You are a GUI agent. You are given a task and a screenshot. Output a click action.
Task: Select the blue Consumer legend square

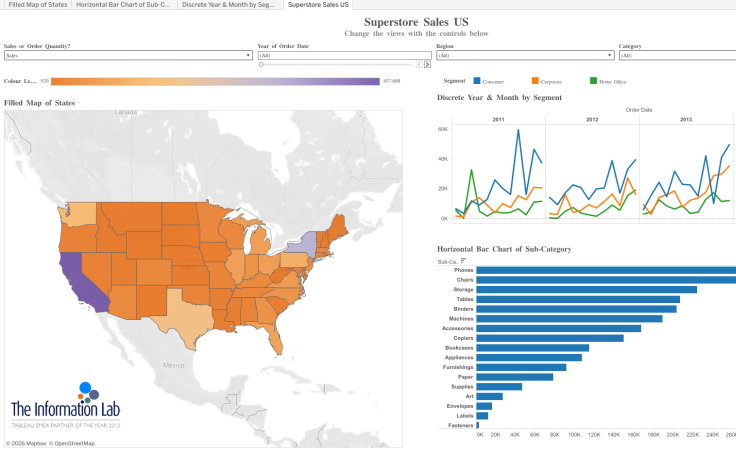tap(477, 79)
